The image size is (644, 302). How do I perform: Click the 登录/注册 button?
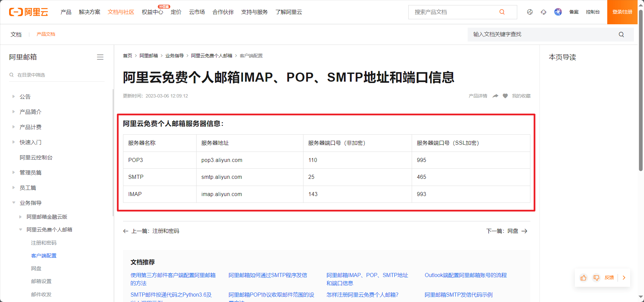pos(622,12)
